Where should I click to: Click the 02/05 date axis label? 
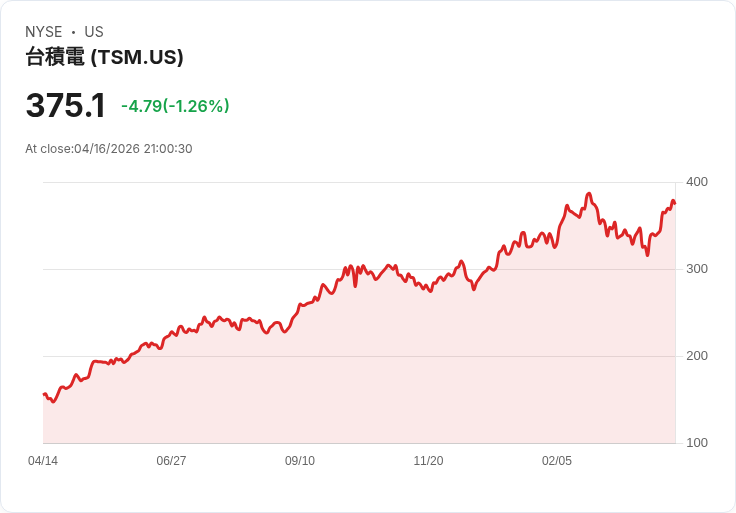(557, 461)
